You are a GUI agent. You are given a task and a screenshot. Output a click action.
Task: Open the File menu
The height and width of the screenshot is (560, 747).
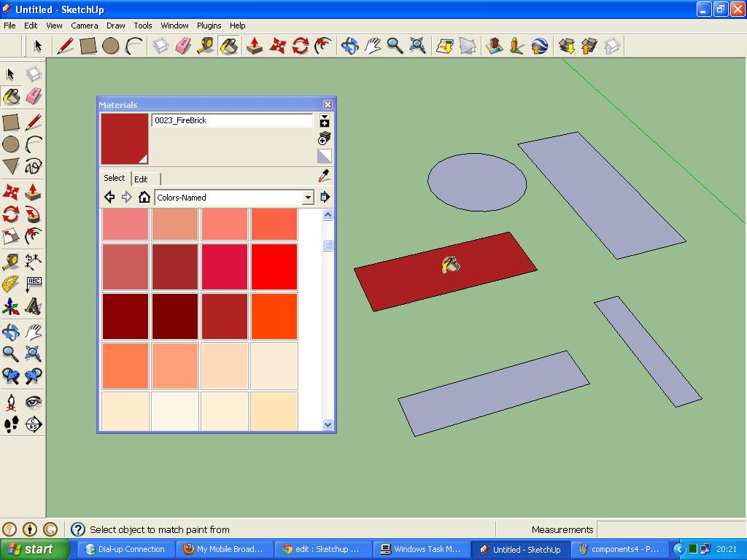[x=9, y=26]
